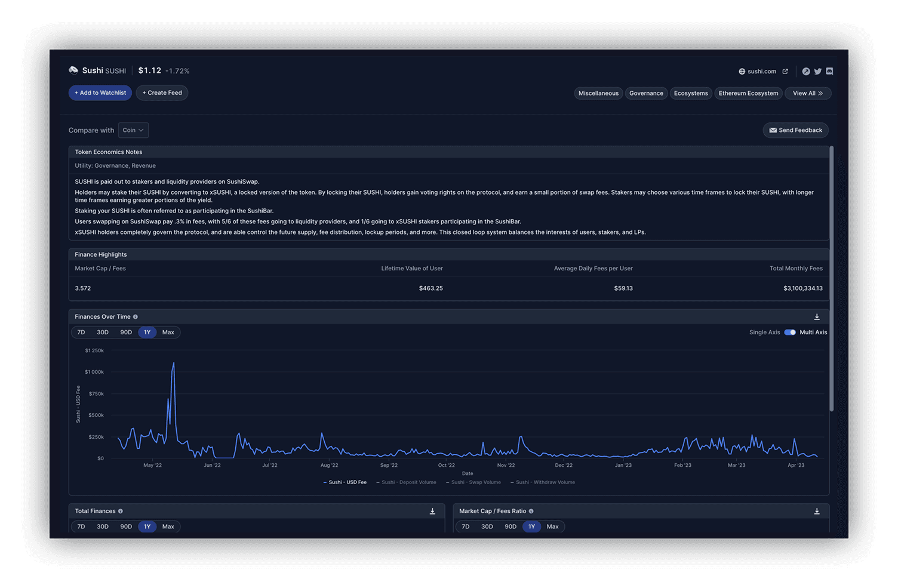Screen dimensions: 898x588
Task: Click Create Feed button
Action: (x=162, y=93)
